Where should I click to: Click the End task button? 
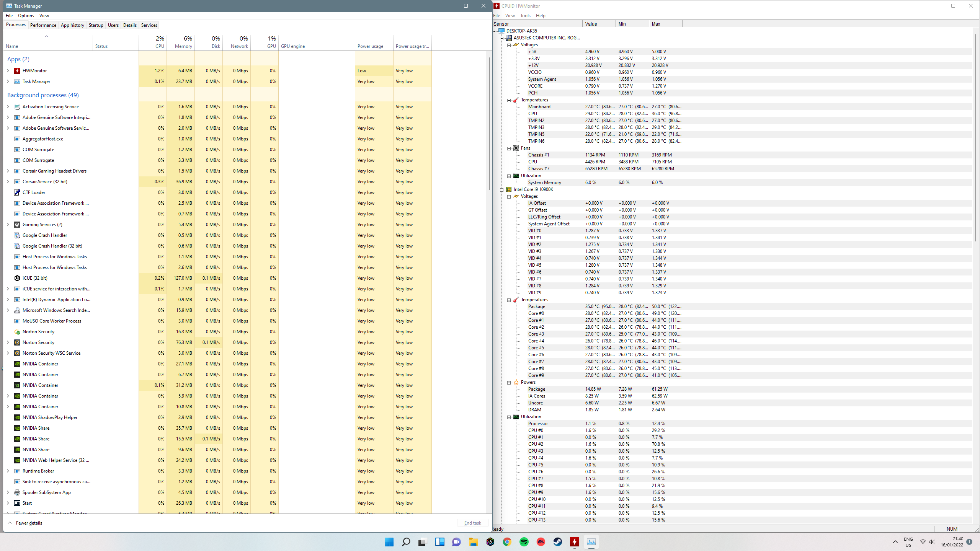click(x=473, y=523)
